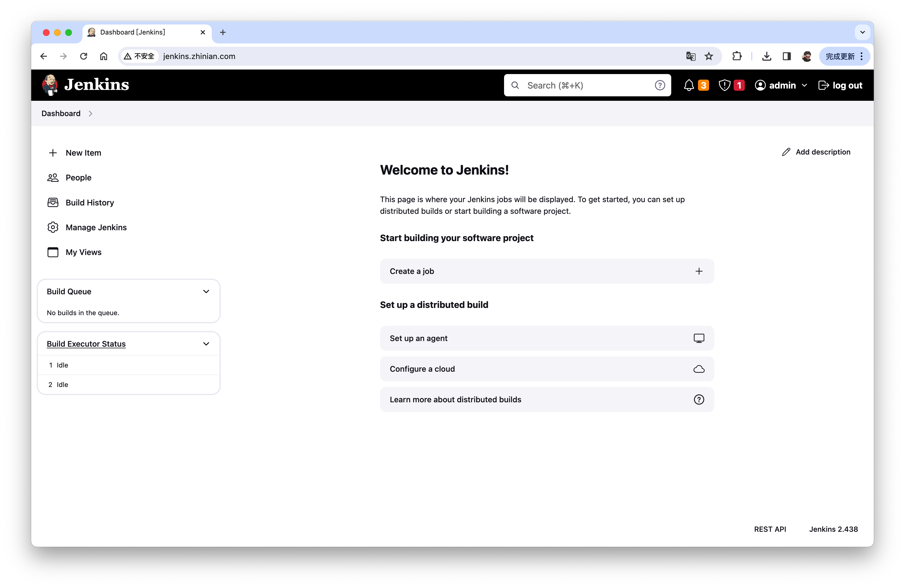
Task: Expand the Dashboard breadcrumb chevron
Action: (x=91, y=114)
